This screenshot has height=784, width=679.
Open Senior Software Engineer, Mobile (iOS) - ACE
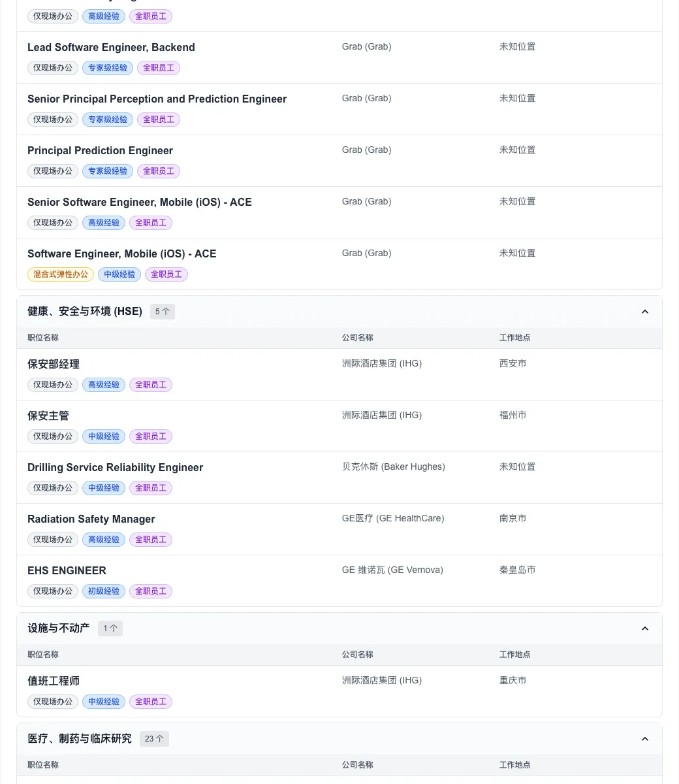tap(139, 202)
